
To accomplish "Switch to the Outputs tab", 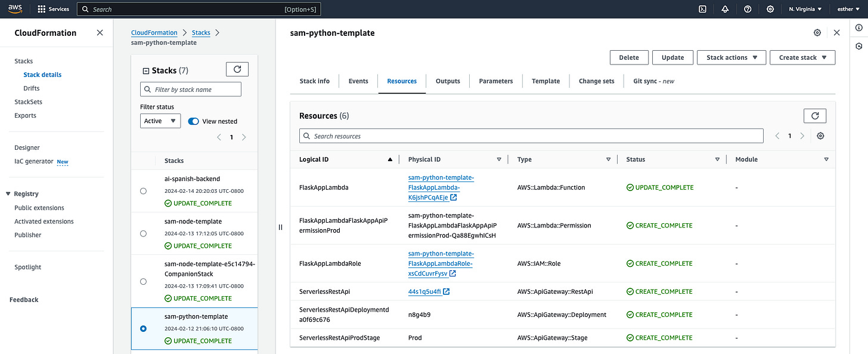I will pos(448,81).
